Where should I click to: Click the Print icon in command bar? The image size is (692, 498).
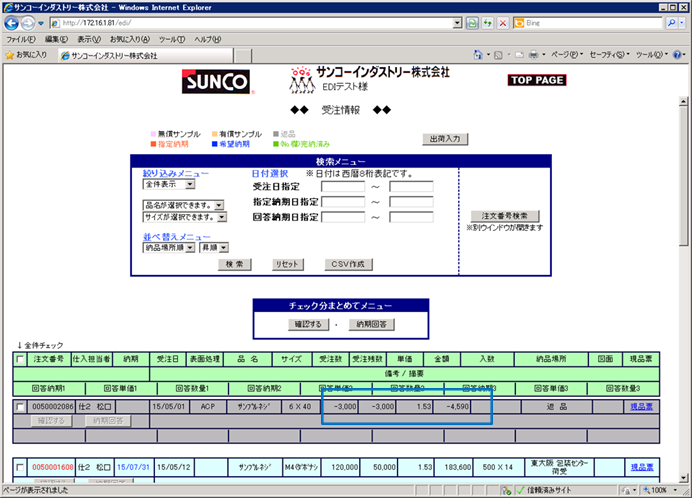coord(534,55)
